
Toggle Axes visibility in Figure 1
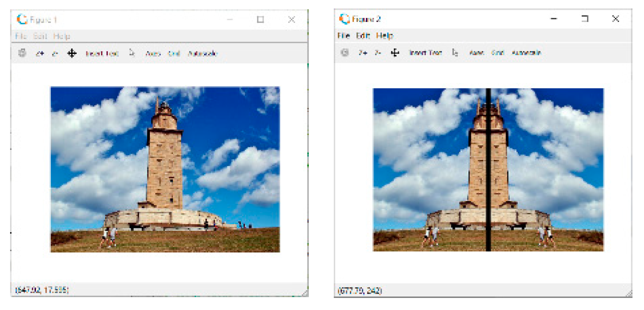(x=153, y=53)
